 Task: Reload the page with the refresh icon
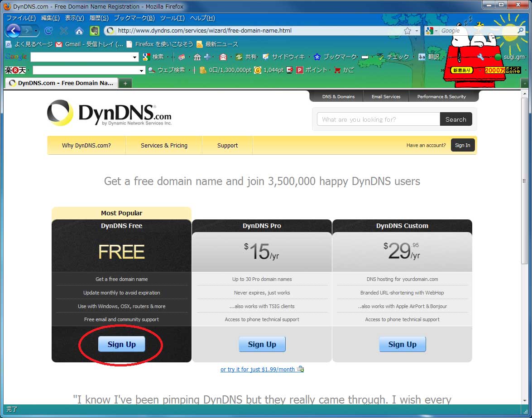click(x=48, y=31)
